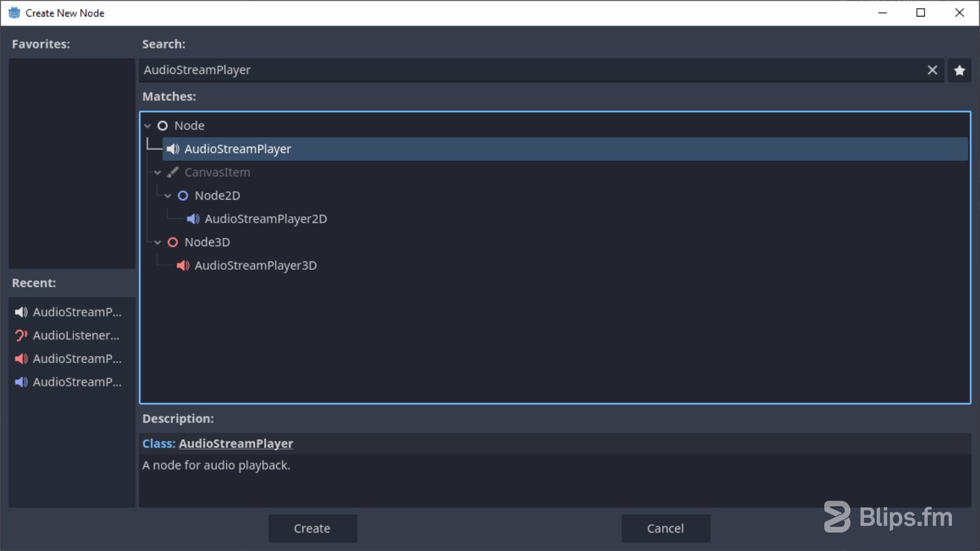Screen dimensions: 980x551
Task: Click blue speaker icon in Recent list
Action: (21, 382)
